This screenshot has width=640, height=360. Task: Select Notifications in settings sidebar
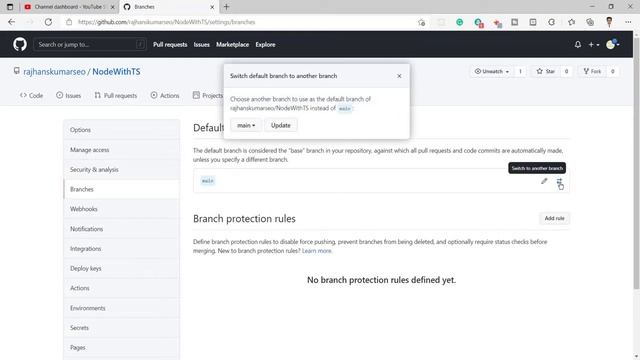pyautogui.click(x=122, y=229)
